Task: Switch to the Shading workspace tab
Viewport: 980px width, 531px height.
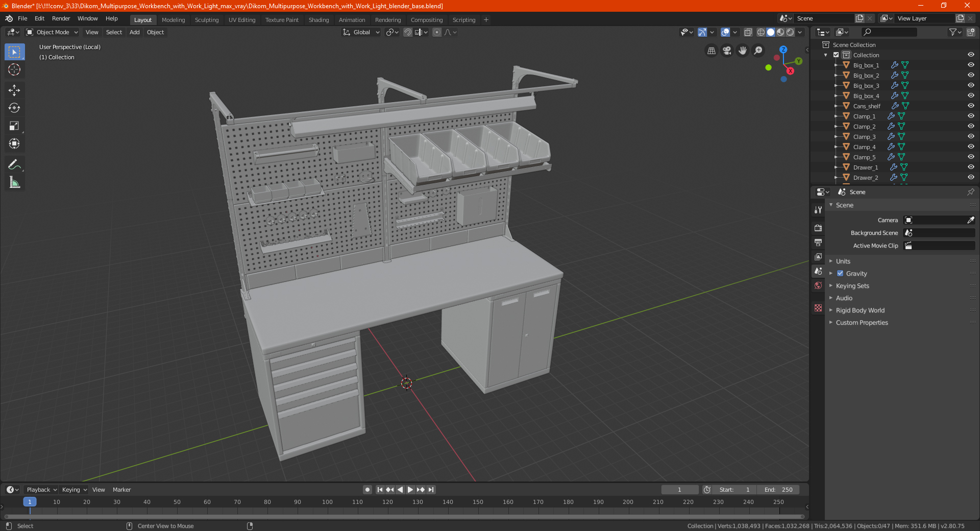Action: 318,20
